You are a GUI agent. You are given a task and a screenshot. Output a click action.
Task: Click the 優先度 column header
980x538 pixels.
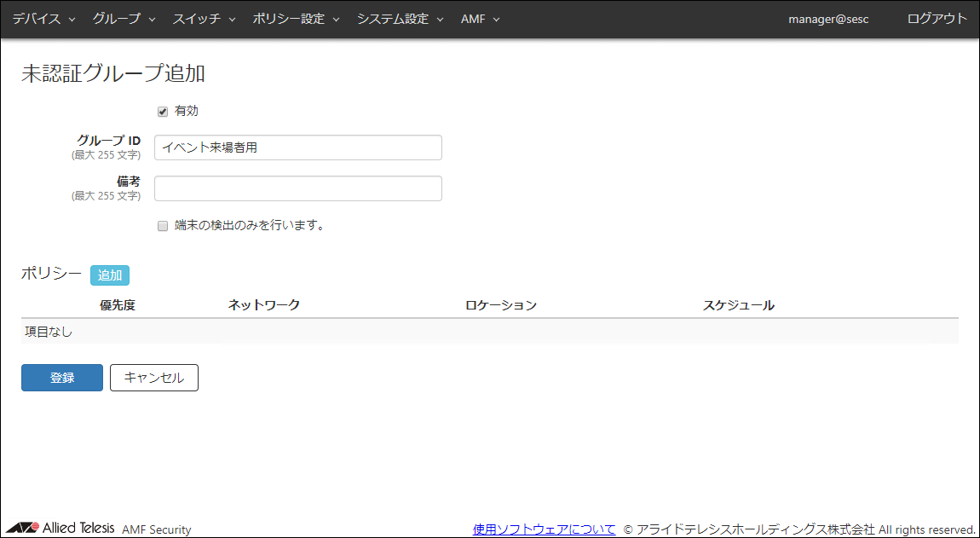pyautogui.click(x=118, y=305)
